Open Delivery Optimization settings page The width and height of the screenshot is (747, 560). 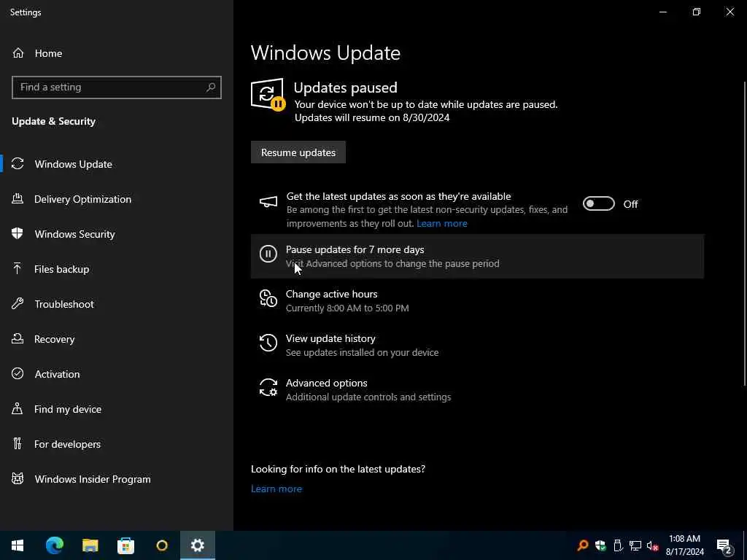coord(117,199)
